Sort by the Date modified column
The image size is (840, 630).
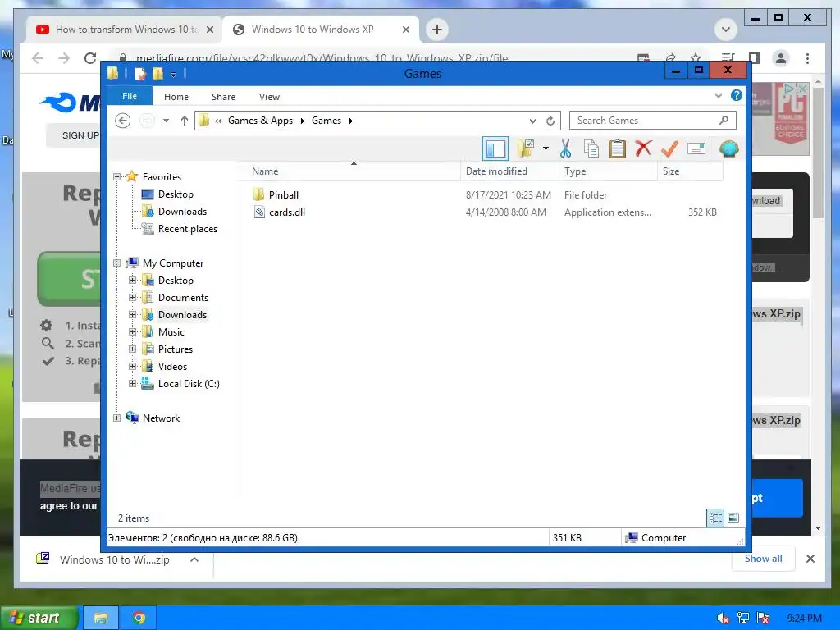click(509, 171)
